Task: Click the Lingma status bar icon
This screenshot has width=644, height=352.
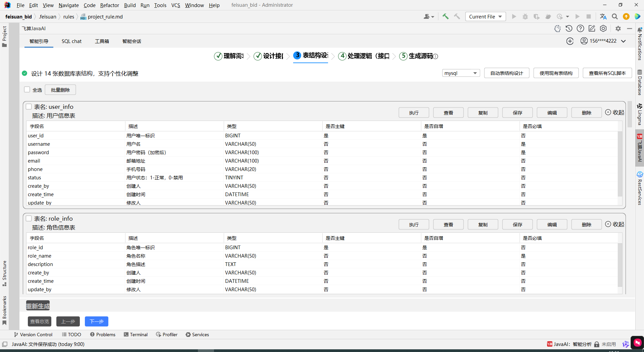Action: coord(626,344)
